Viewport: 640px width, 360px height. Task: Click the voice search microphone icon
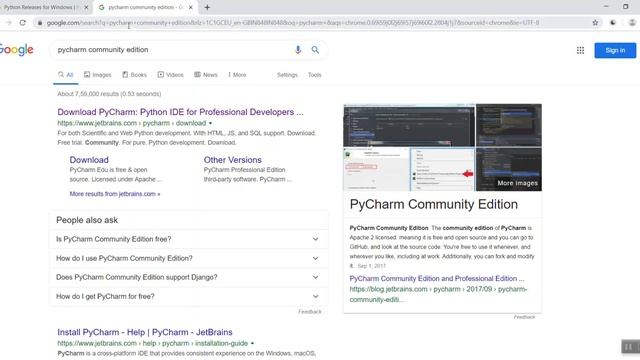pos(298,50)
